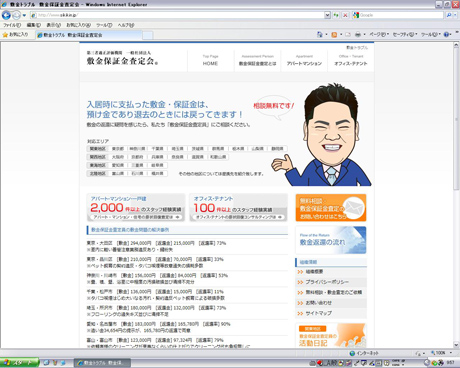Open the ファイル(F) menu
The image size is (460, 368).
click(x=12, y=25)
